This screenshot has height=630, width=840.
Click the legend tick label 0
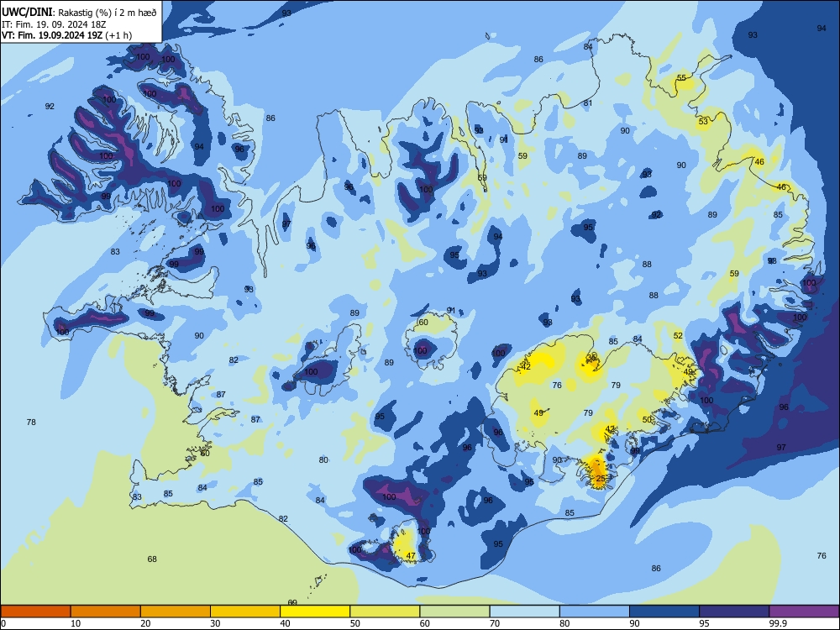click(x=3, y=623)
